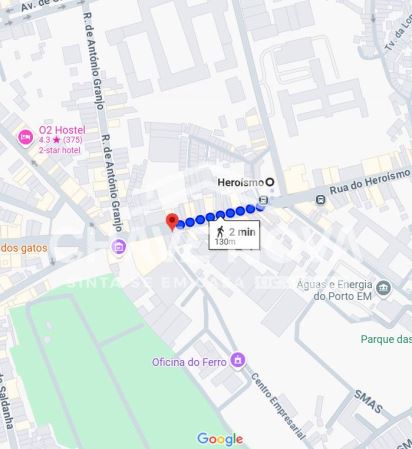Click the Águas e Energia do Porto building icon
Viewport: 412px width, 449px height.
tap(384, 288)
